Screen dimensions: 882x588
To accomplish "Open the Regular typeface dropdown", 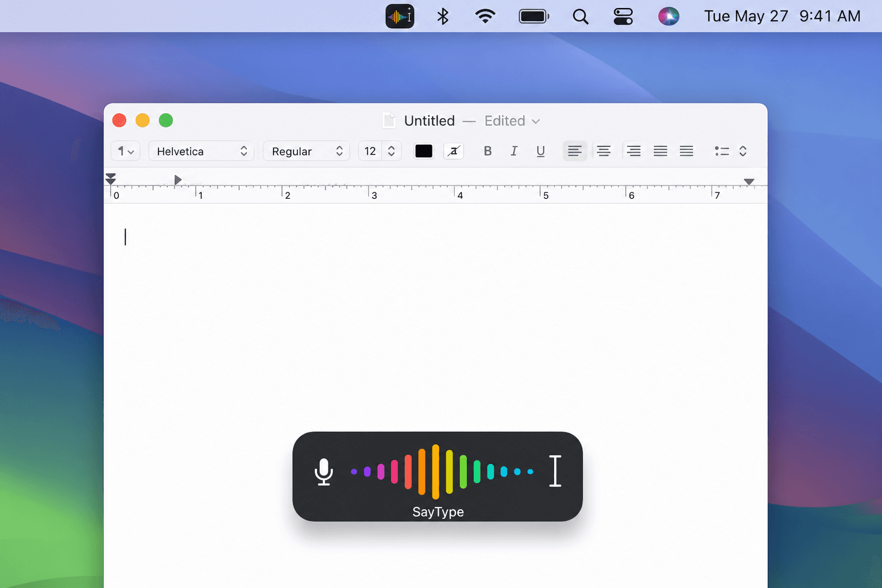I will coord(306,151).
